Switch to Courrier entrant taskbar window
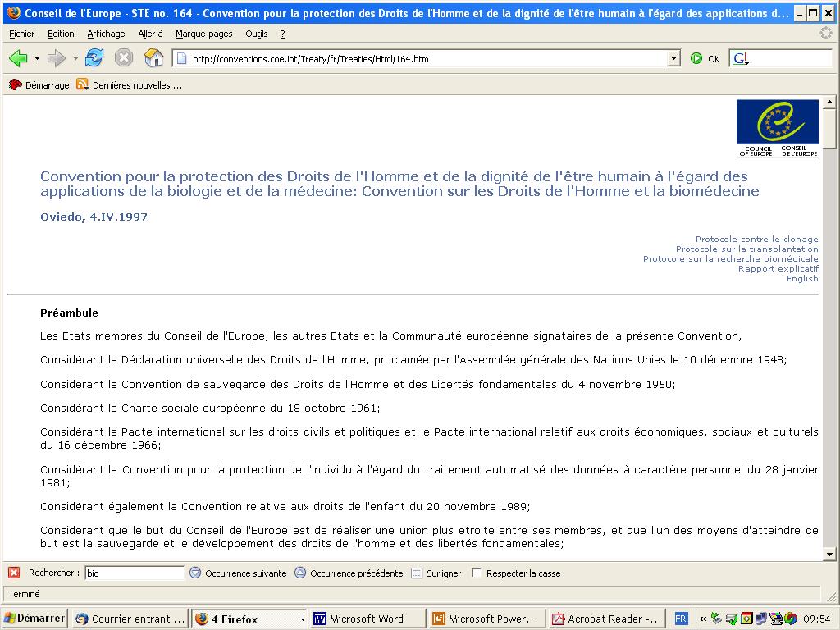 [130, 619]
